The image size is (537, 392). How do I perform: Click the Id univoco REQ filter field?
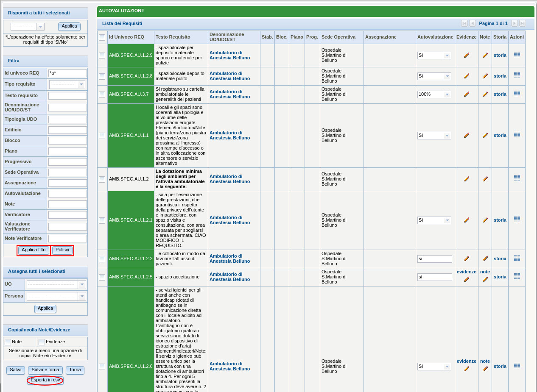click(67, 73)
